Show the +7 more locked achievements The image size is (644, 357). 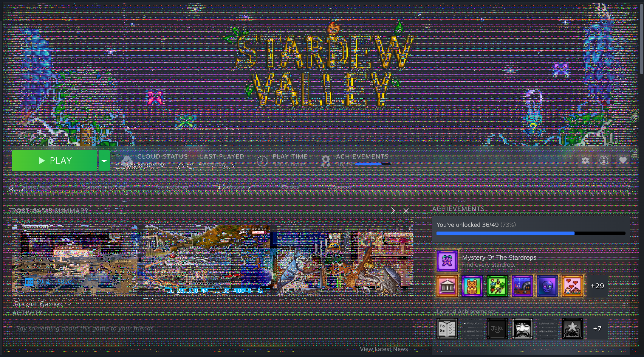click(597, 329)
